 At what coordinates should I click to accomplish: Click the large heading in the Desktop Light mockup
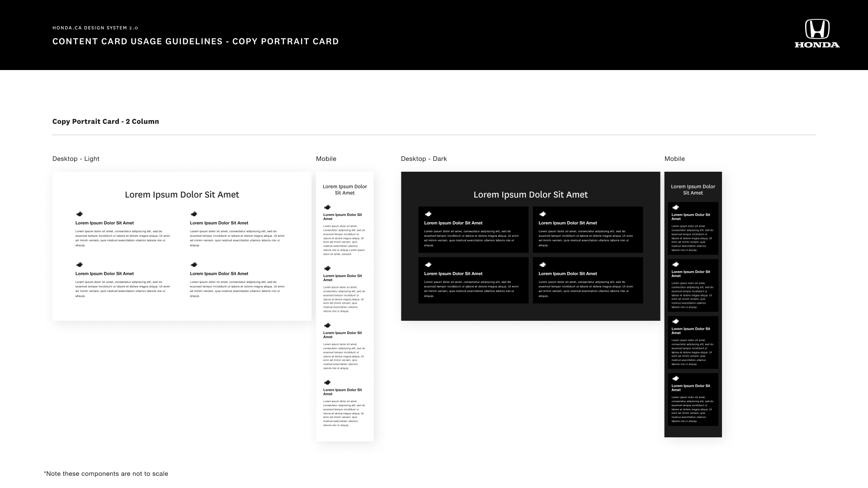[x=182, y=195]
